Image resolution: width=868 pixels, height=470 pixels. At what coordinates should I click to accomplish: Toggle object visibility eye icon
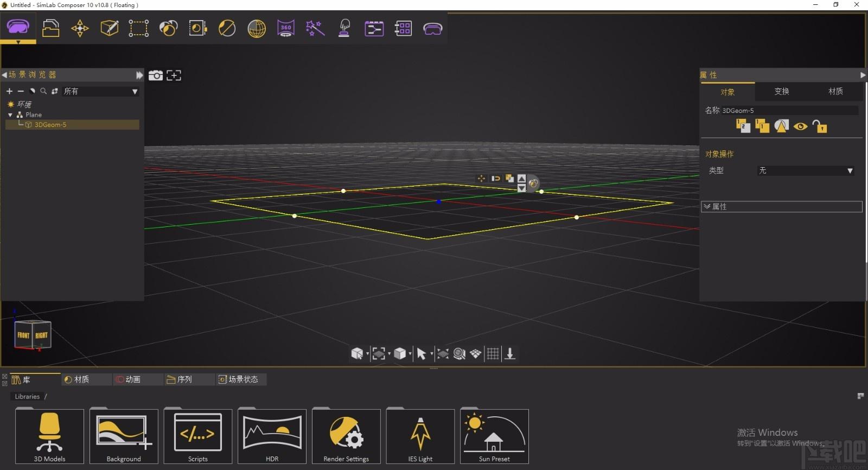800,126
